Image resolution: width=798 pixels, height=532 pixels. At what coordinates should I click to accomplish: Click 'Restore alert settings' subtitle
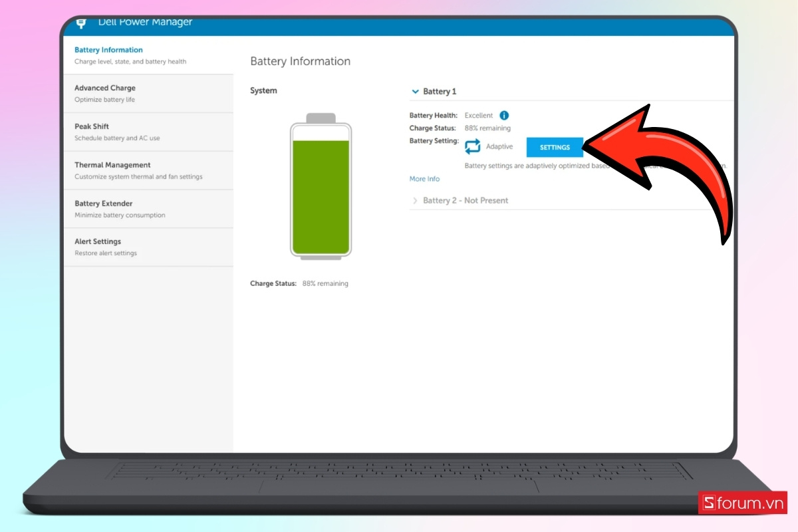pos(106,253)
